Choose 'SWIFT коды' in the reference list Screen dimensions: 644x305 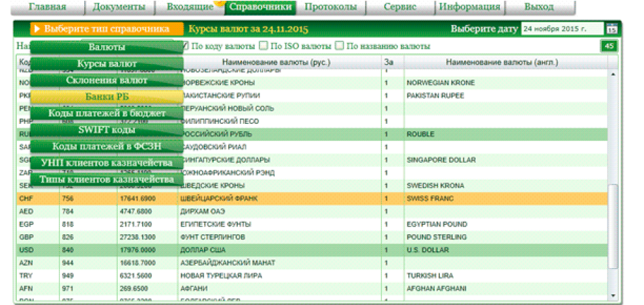tap(106, 130)
